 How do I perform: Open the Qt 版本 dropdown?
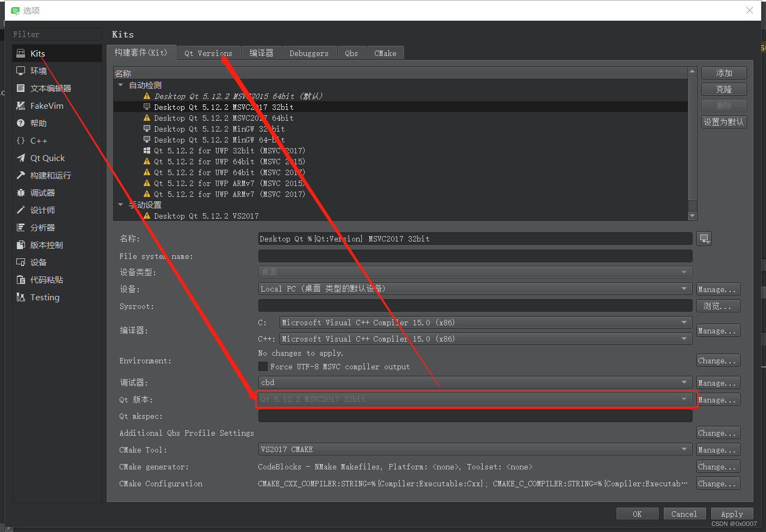pyautogui.click(x=684, y=399)
